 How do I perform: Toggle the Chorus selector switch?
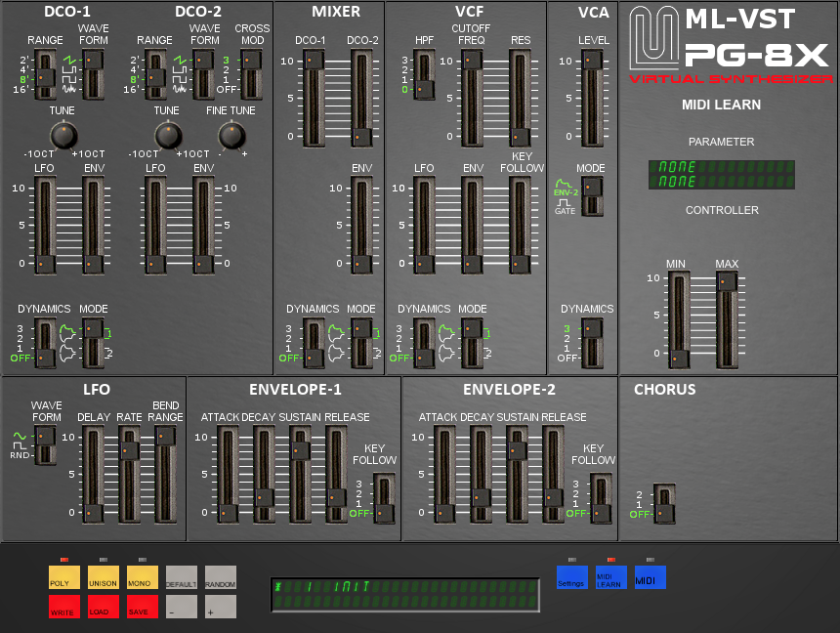click(x=665, y=505)
